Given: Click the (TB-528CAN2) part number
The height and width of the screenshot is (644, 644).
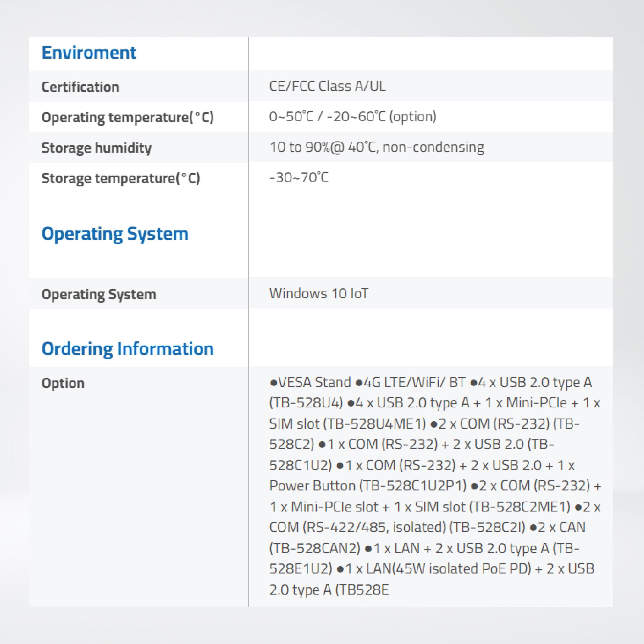Looking at the screenshot, I should click(x=315, y=548).
